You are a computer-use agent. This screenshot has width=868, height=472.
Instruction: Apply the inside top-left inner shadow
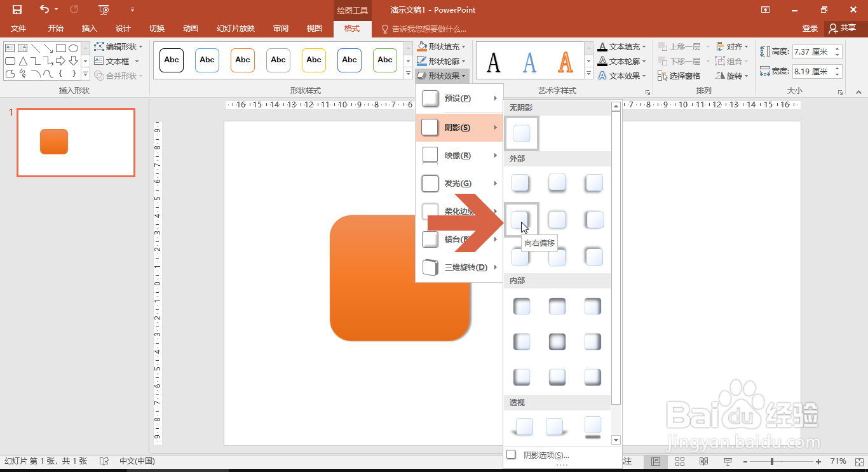(522, 306)
